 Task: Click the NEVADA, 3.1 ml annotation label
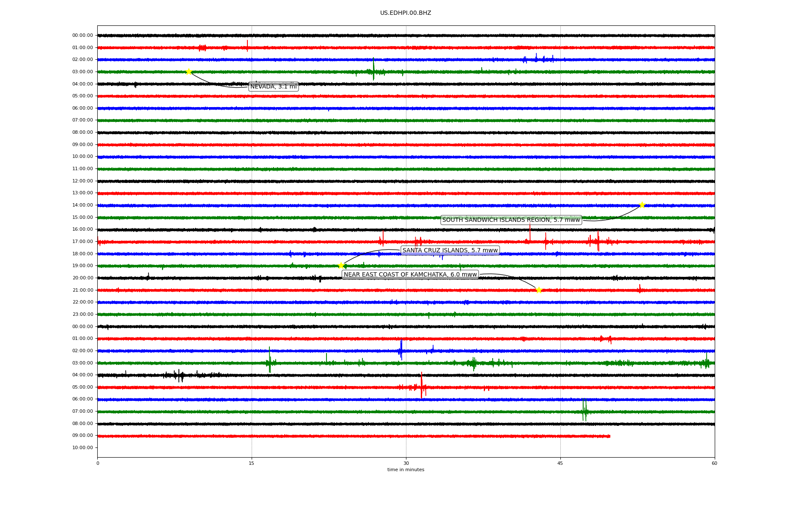click(x=274, y=87)
